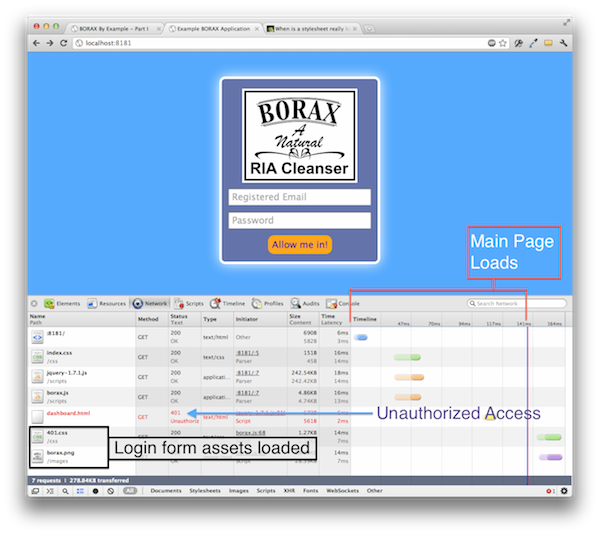Filter requests by Images
Viewport: 600px width, 535px height.
point(238,491)
